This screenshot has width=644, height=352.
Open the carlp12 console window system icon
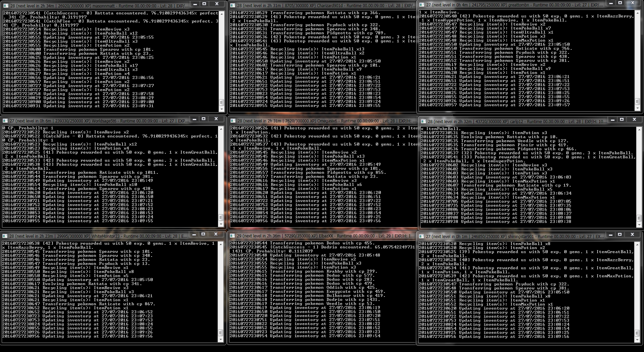point(424,121)
